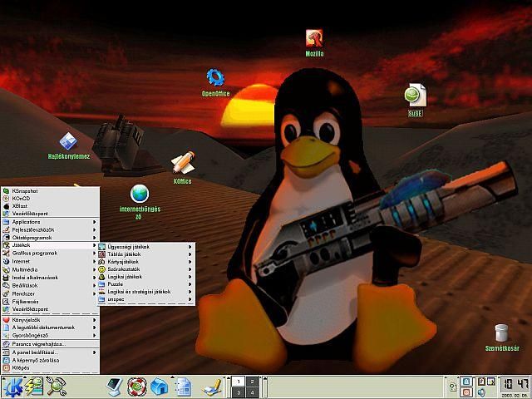Switch to virtual desktop 3

pos(239,392)
